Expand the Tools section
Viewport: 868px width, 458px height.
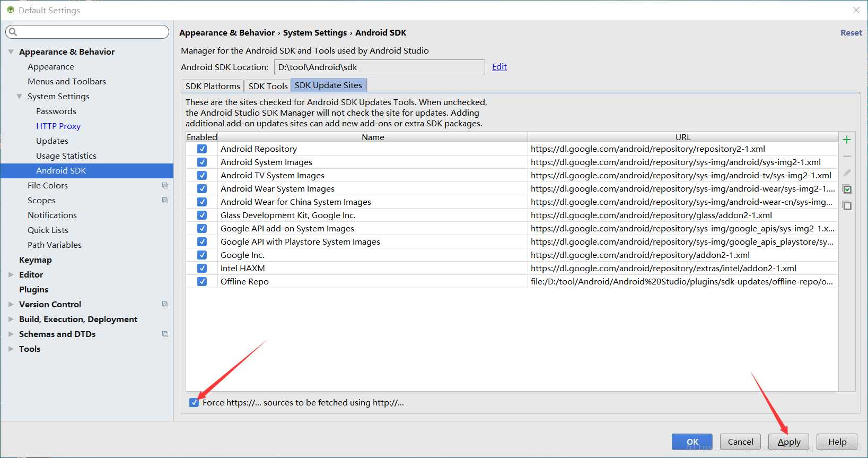coord(11,349)
